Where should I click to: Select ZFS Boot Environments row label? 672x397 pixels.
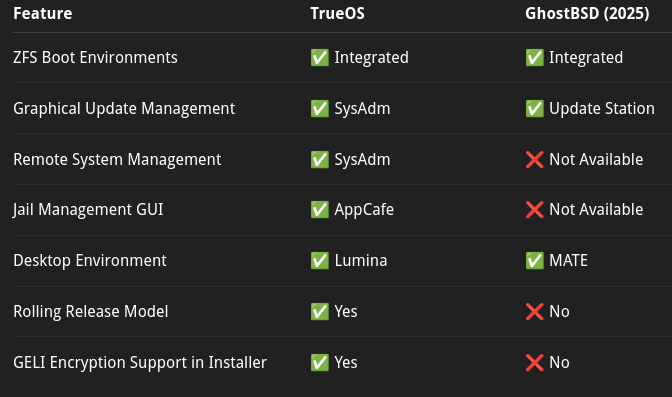pos(95,57)
